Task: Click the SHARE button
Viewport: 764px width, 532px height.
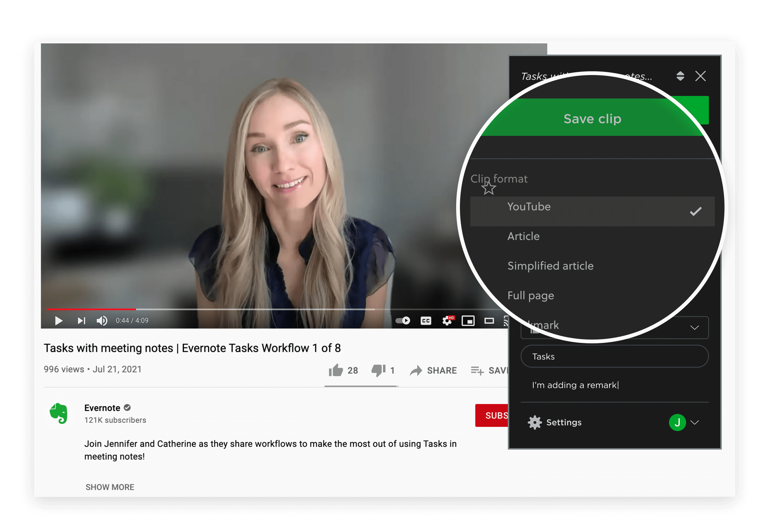Action: coord(433,370)
